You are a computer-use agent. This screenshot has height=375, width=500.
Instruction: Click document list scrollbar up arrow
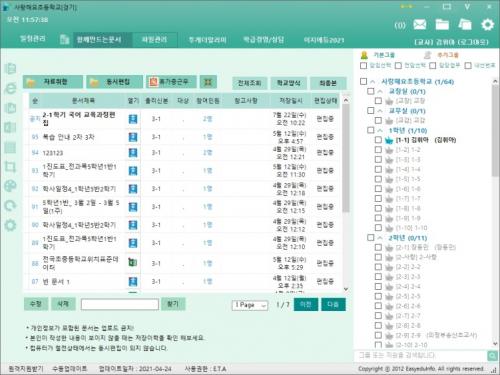point(346,100)
